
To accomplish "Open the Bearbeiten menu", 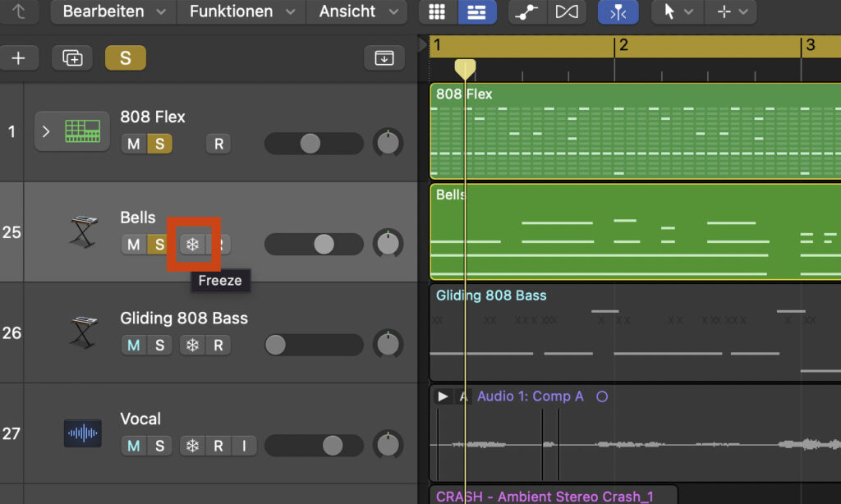I will click(113, 11).
